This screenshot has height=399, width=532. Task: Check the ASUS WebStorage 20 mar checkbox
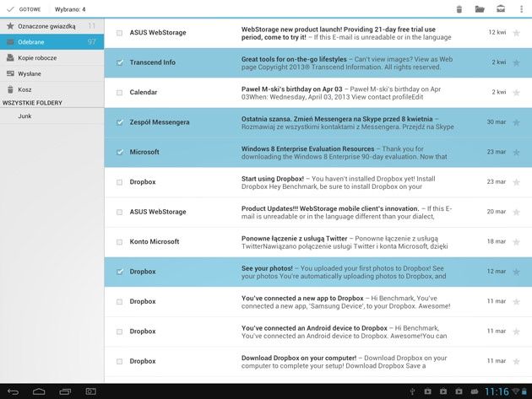point(119,213)
